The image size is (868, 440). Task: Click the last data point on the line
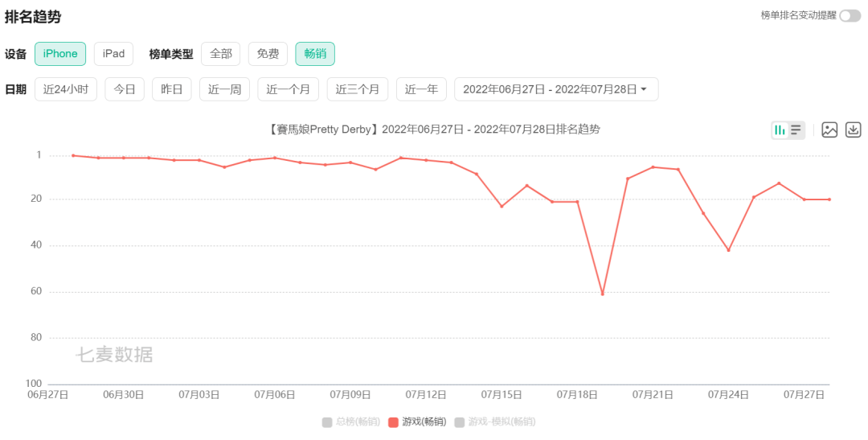point(829,199)
